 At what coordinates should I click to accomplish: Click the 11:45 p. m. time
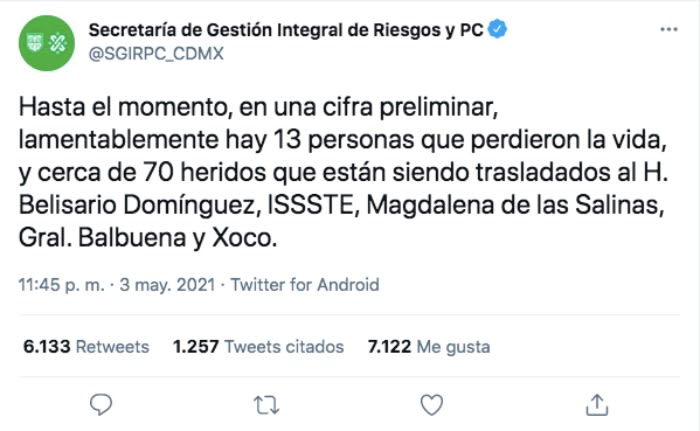[58, 284]
